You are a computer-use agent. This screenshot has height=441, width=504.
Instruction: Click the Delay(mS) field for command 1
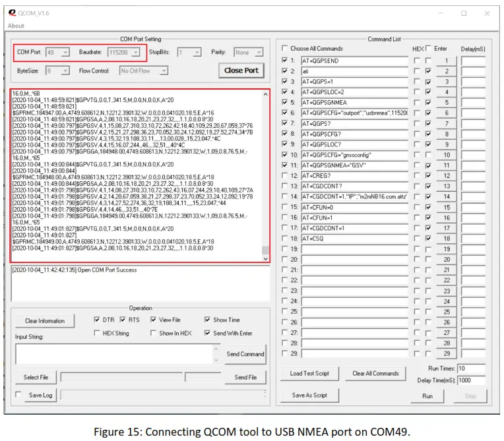tap(473, 61)
